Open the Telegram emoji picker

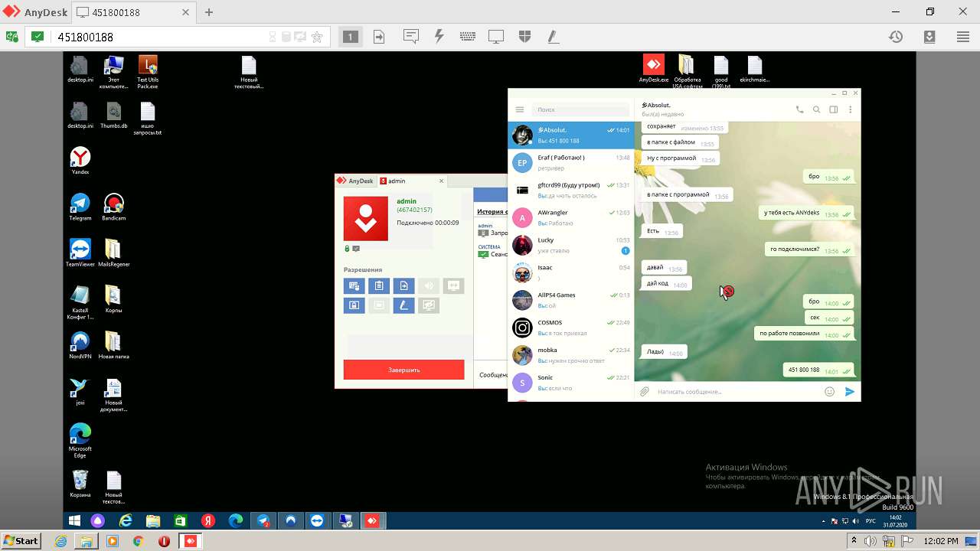coord(829,391)
